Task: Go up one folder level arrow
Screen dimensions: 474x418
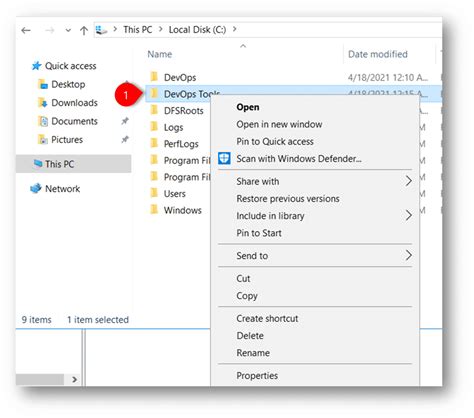Action: pos(84,31)
